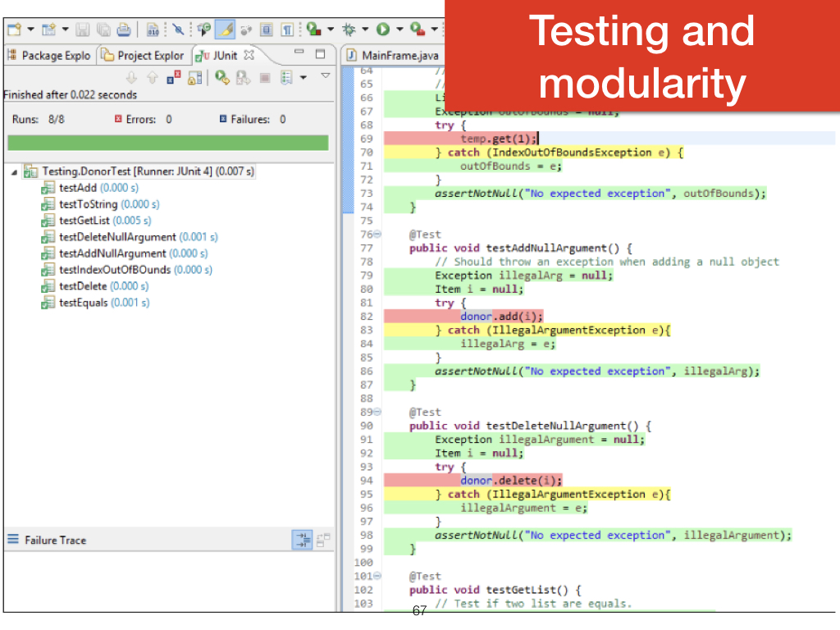
Task: Toggle the highlighted Mark Occurrences icon
Action: point(226,30)
